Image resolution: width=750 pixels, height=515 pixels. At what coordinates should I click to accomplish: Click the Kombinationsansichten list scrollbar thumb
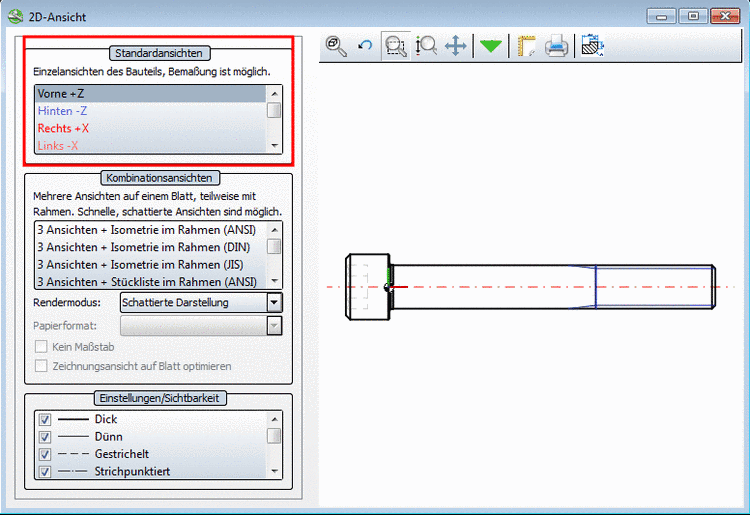274,247
